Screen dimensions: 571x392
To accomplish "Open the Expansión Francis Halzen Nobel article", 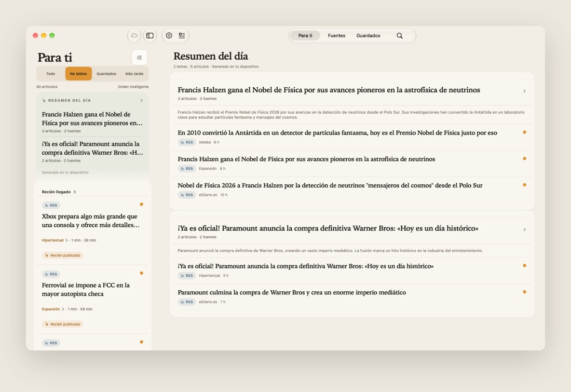I will click(x=306, y=159).
